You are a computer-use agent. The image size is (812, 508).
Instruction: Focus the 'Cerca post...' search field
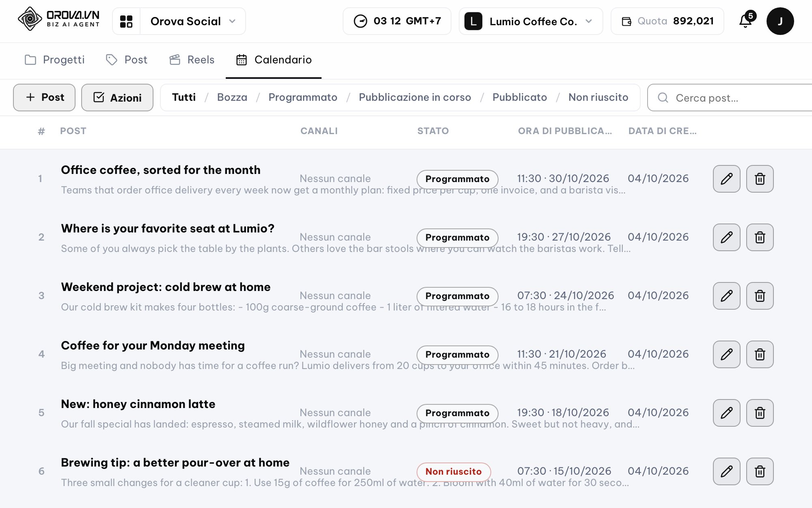point(730,98)
